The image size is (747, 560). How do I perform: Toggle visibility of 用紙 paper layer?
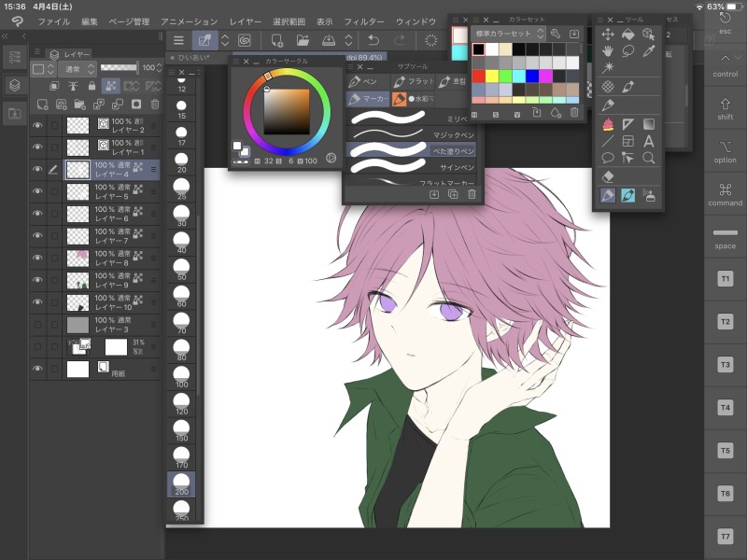(x=38, y=369)
